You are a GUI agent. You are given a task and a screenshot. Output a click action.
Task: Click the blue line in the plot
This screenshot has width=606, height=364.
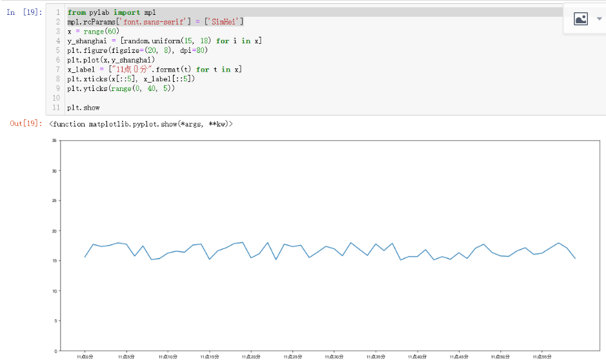click(330, 250)
